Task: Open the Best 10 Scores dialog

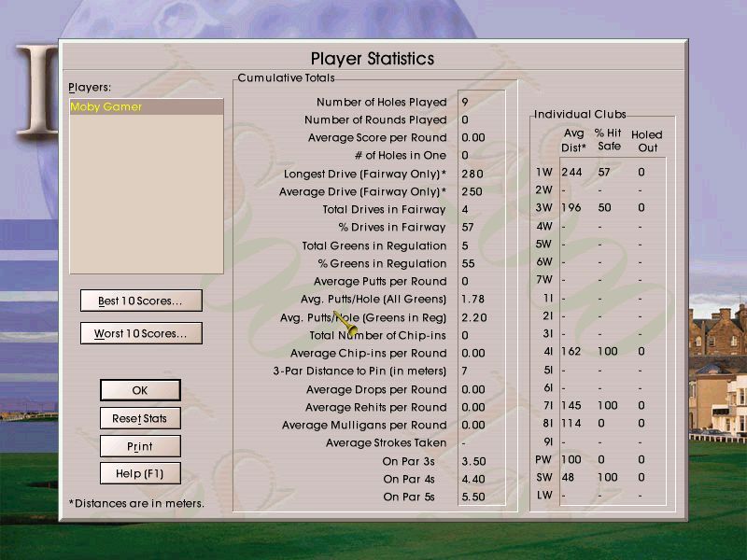Action: click(141, 301)
